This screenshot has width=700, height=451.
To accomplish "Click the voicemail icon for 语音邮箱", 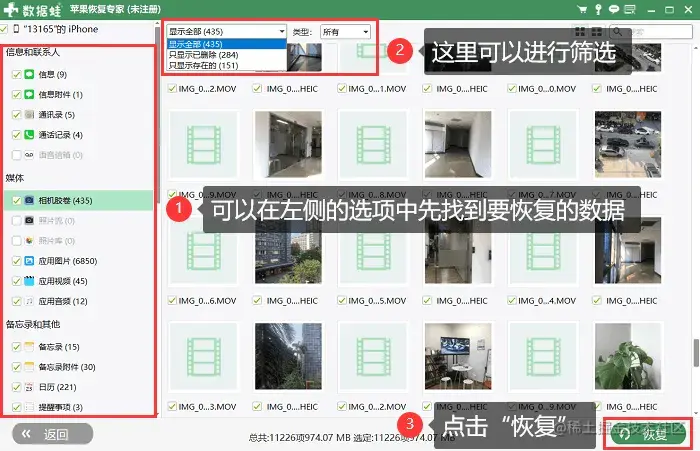I will pos(29,155).
